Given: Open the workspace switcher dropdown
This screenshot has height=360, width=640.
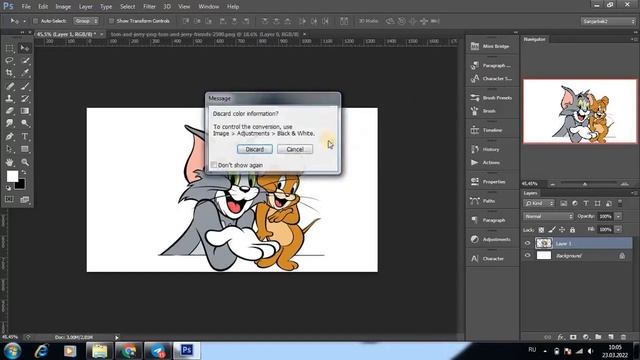Looking at the screenshot, I should click(x=608, y=21).
